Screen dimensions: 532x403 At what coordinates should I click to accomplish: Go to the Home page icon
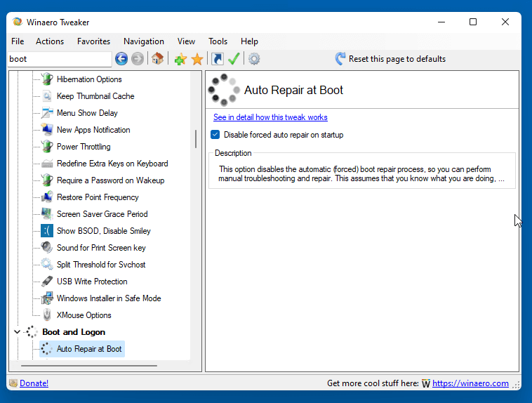coord(157,59)
